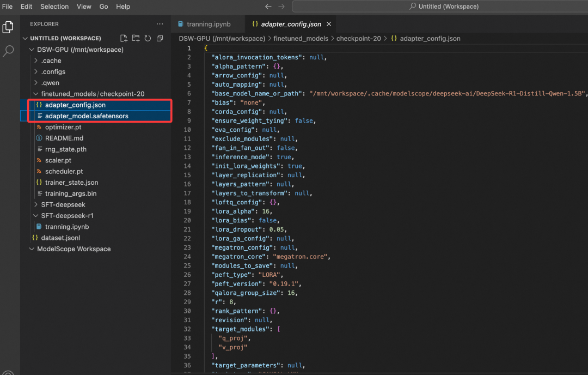Collapse the SFT-deepseek-r1 folder

coord(35,215)
